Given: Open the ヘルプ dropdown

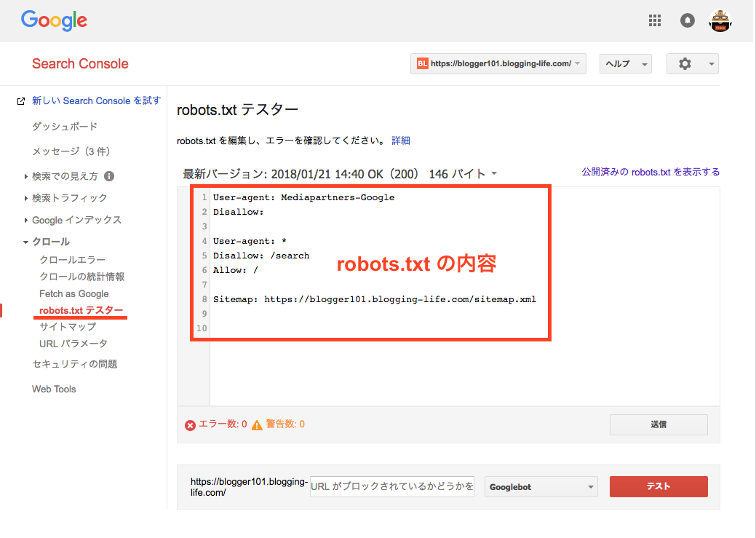Looking at the screenshot, I should point(625,63).
